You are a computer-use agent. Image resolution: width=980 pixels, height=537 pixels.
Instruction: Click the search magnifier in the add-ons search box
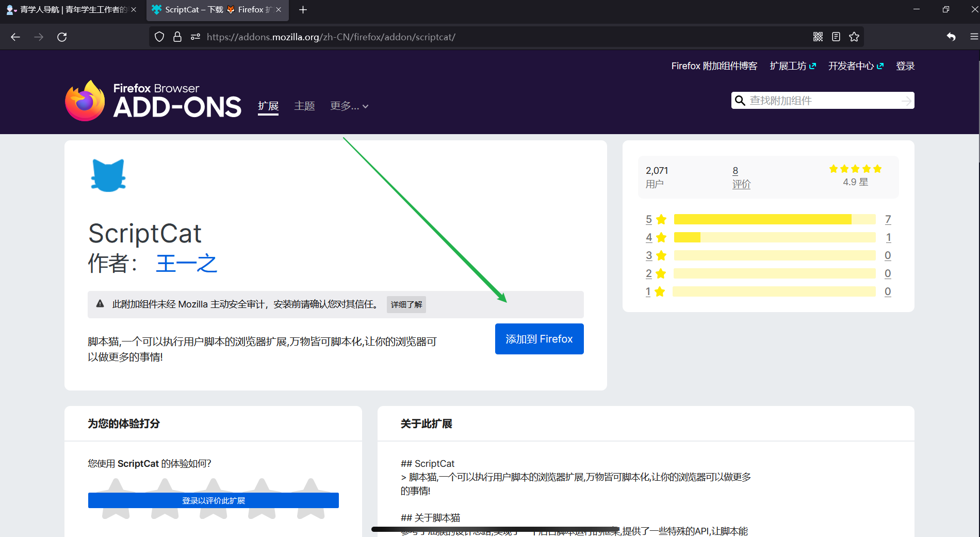point(741,100)
